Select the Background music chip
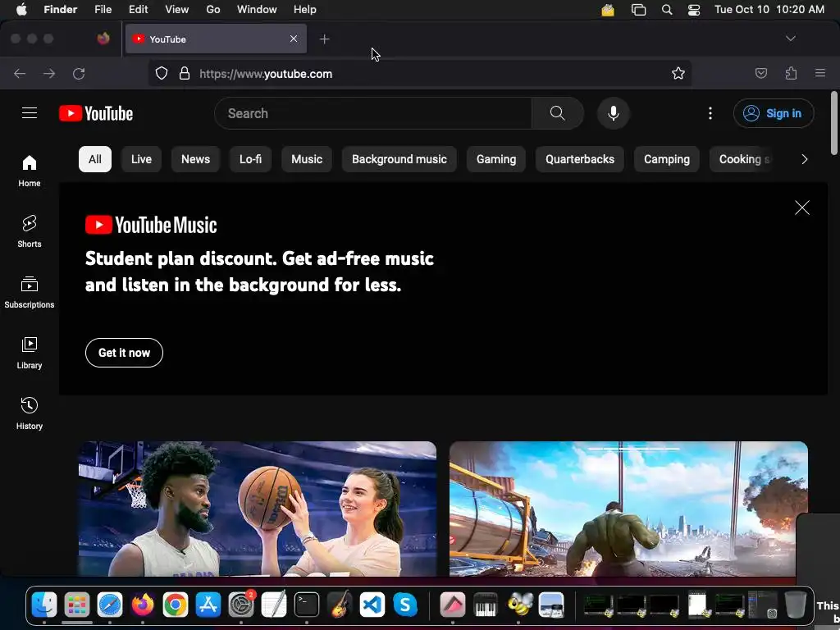Image resolution: width=840 pixels, height=630 pixels. click(x=399, y=159)
